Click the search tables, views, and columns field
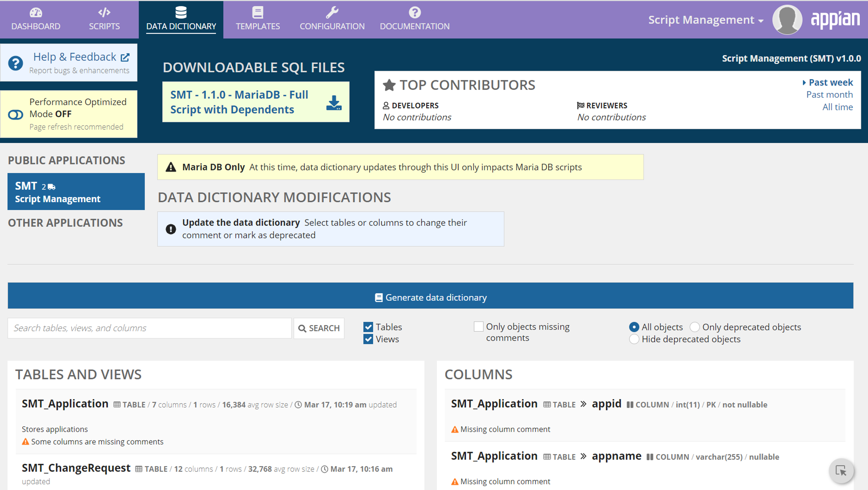The image size is (868, 490). point(150,328)
